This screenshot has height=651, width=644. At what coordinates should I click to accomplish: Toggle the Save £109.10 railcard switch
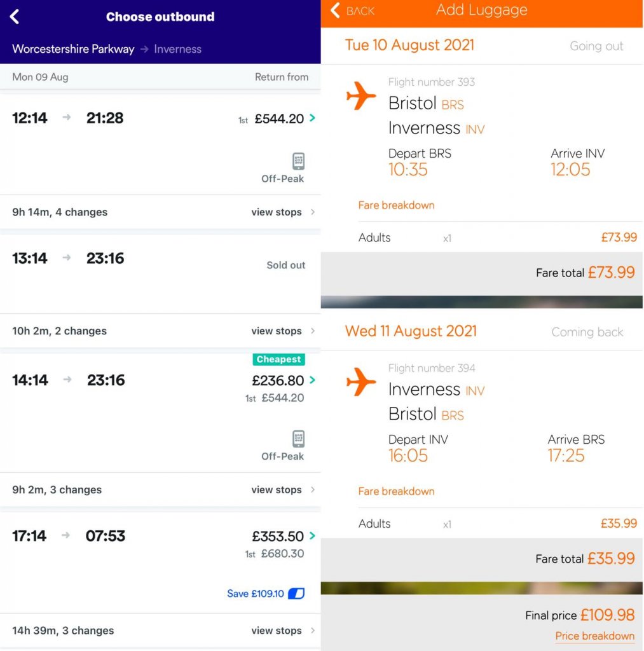(x=296, y=594)
